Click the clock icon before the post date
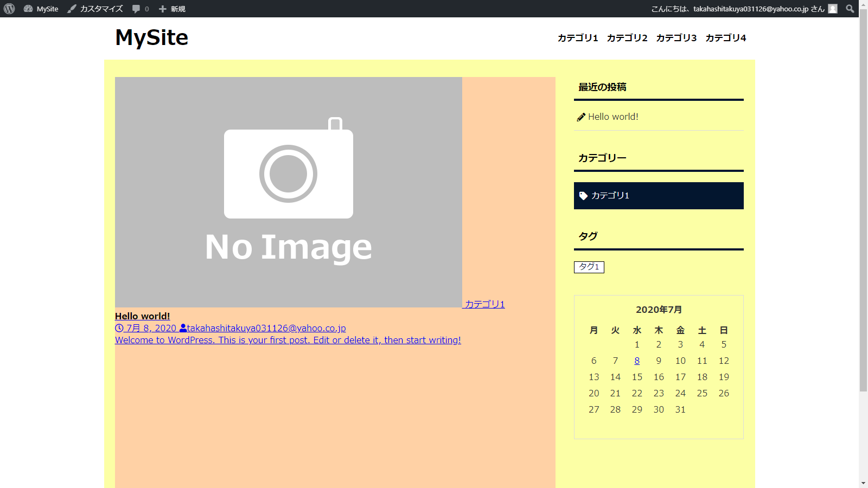 pos(119,328)
